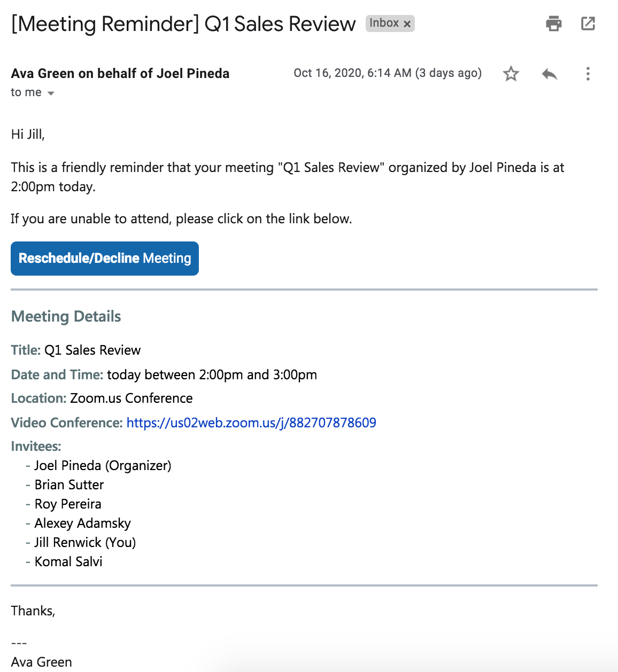Click the Meeting Details heading
Screen dimensions: 618x672
point(66,317)
